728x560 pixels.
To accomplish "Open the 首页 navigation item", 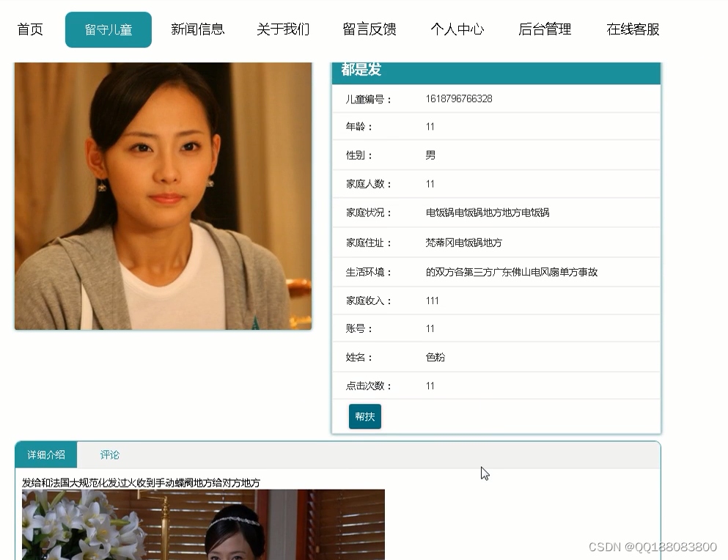I will (x=30, y=29).
